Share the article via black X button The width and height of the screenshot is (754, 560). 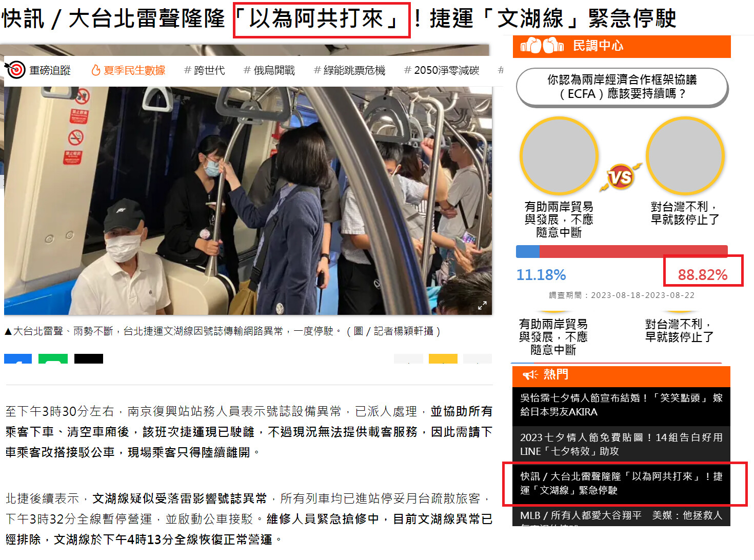[x=89, y=358]
